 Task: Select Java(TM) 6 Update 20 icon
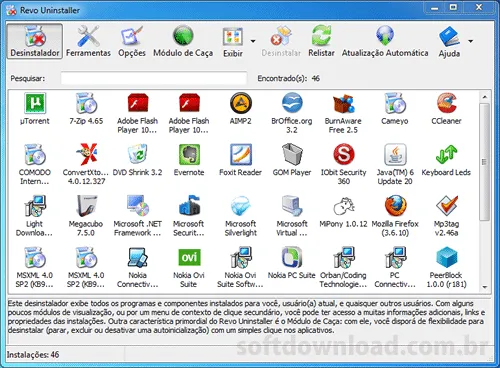point(395,155)
